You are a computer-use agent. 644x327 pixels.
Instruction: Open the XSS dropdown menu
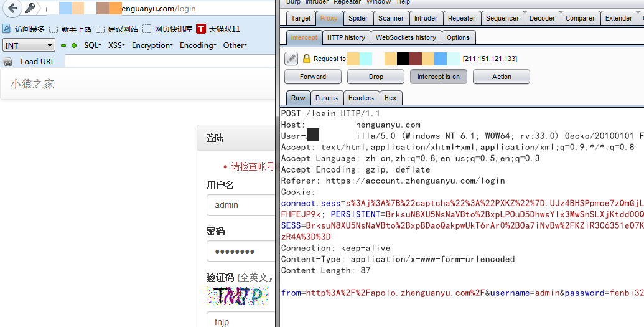tap(116, 45)
